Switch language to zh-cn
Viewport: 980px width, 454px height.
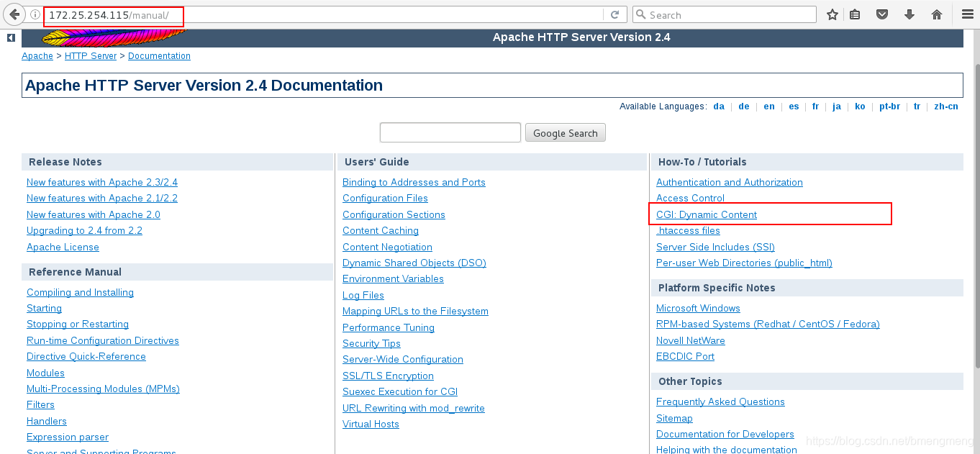tap(946, 106)
